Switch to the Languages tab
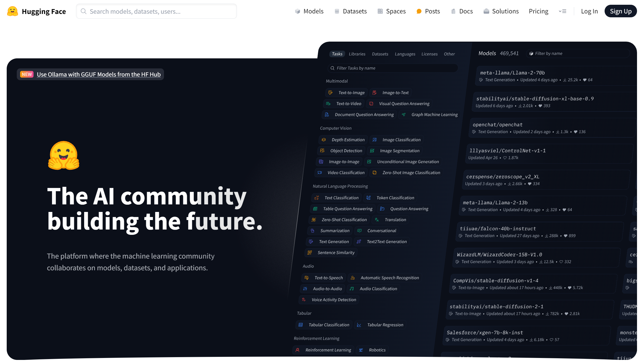The height and width of the screenshot is (363, 644). point(405,54)
